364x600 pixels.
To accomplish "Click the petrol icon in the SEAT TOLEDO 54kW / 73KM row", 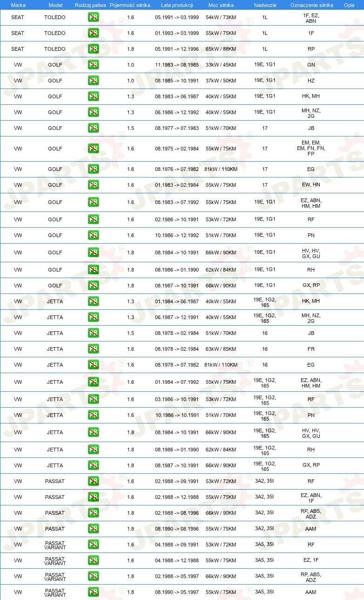I will 93,17.
